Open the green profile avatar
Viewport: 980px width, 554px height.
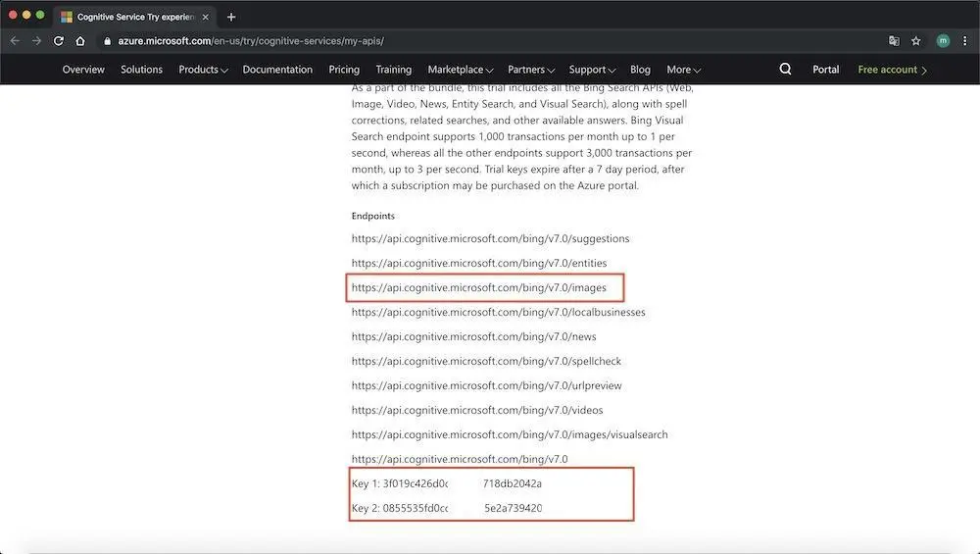click(x=943, y=40)
